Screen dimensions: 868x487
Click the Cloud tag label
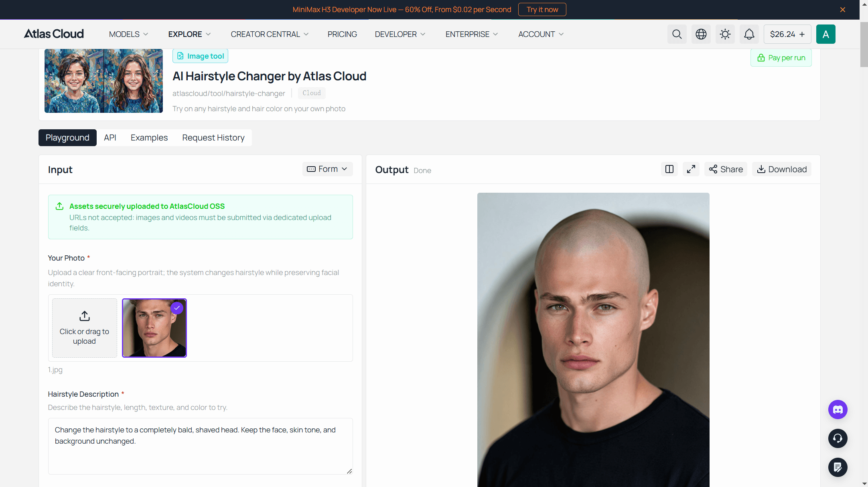(x=312, y=93)
